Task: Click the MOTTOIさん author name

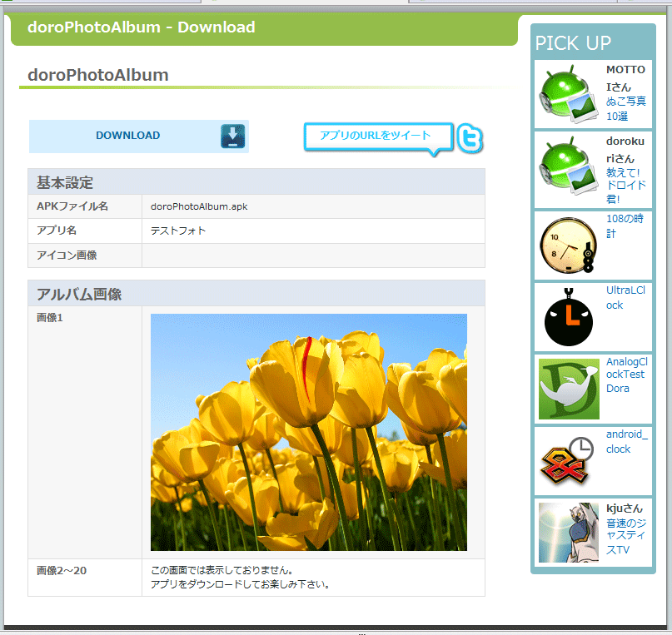Action: pos(625,78)
